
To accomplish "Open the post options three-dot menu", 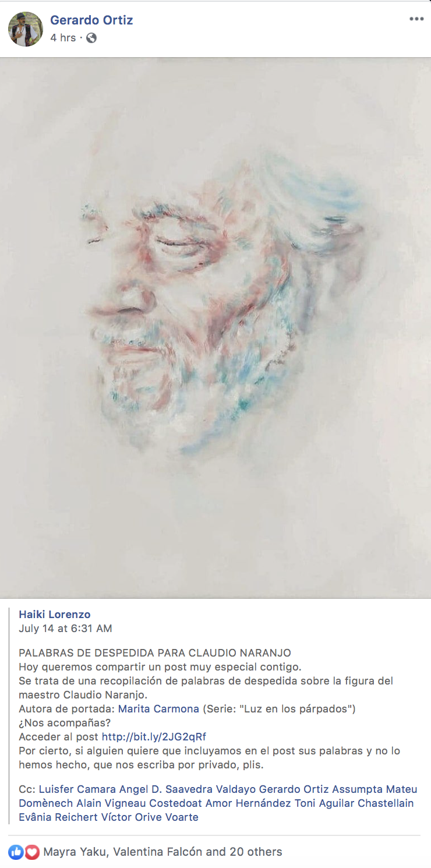I will click(416, 19).
